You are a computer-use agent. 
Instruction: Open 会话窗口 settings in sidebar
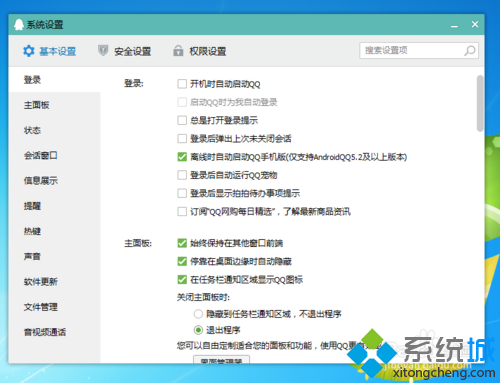coord(55,155)
